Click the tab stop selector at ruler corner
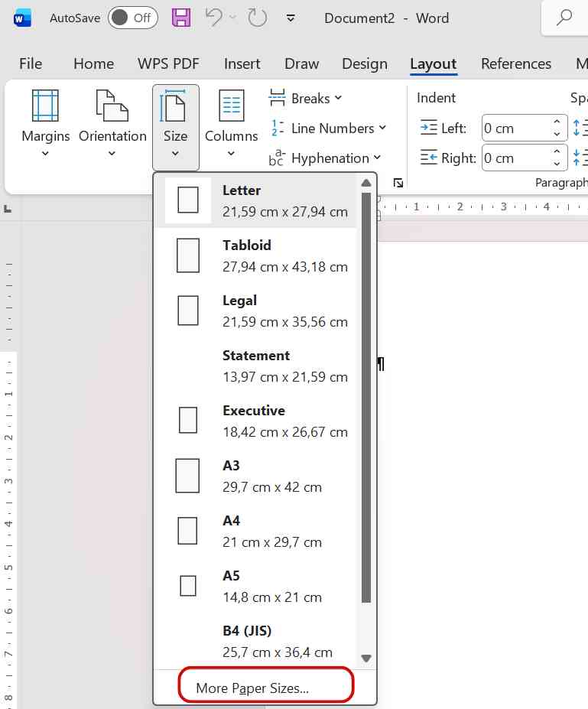This screenshot has height=709, width=588. pyautogui.click(x=7, y=209)
